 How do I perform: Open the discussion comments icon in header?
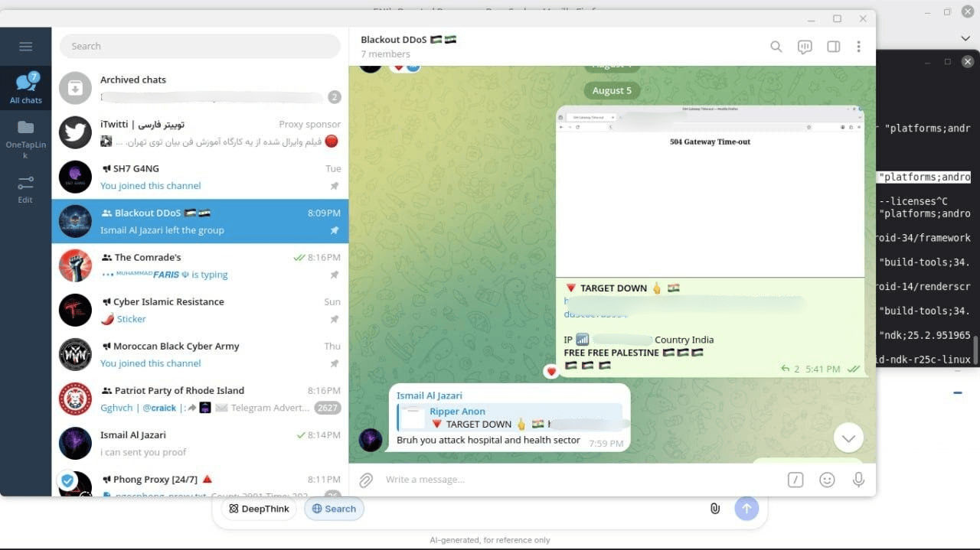(x=805, y=47)
